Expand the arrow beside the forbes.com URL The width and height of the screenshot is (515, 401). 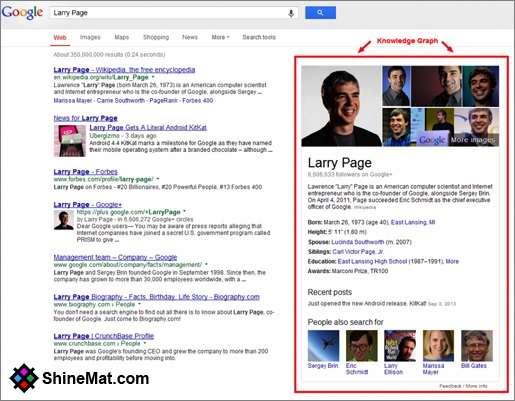pos(158,179)
